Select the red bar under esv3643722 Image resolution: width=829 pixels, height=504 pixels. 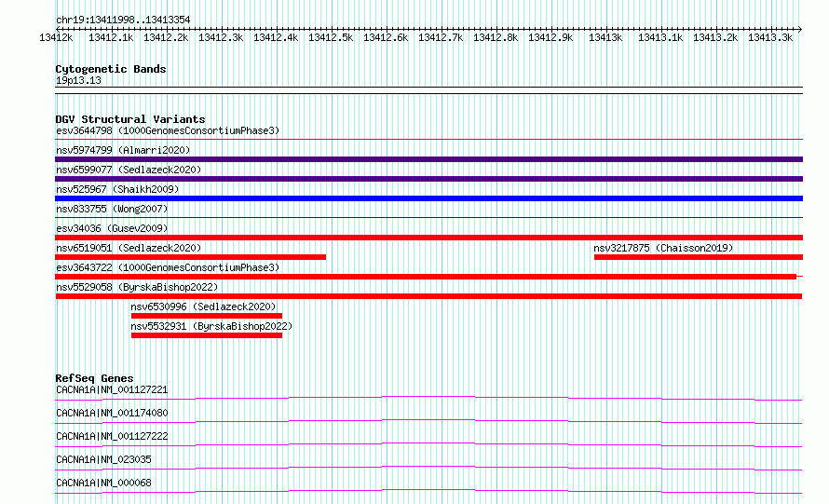point(426,277)
